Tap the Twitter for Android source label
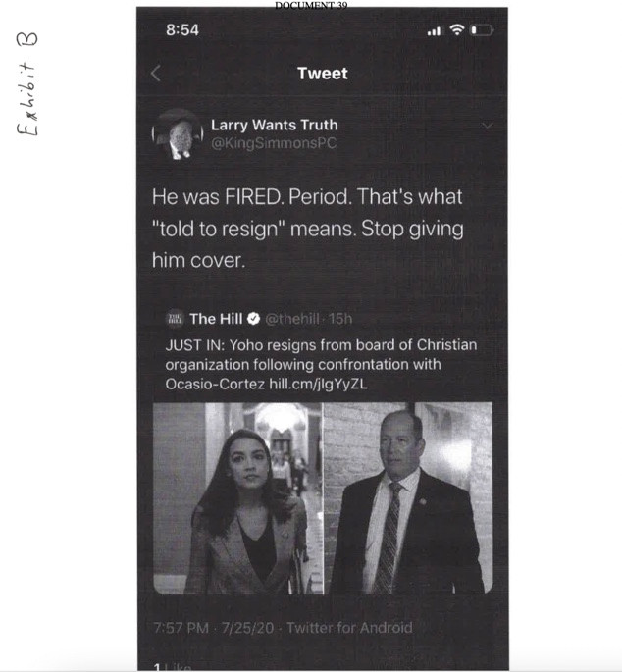 (349, 628)
